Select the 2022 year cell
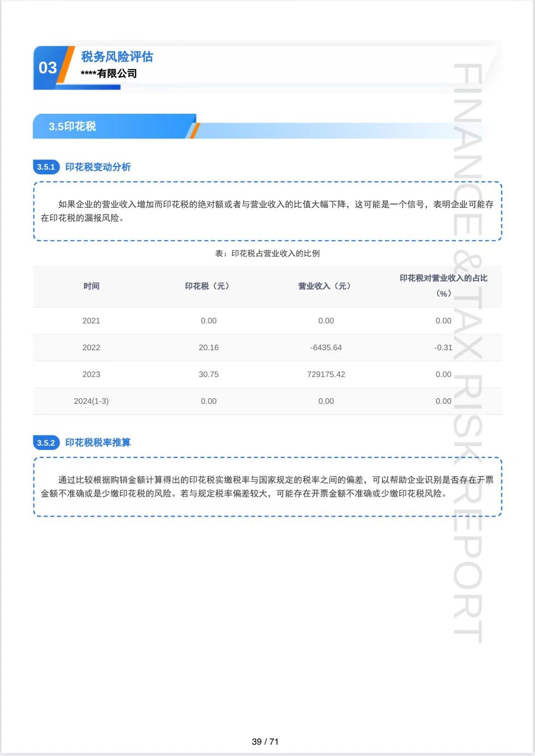This screenshot has width=535, height=756. click(91, 347)
